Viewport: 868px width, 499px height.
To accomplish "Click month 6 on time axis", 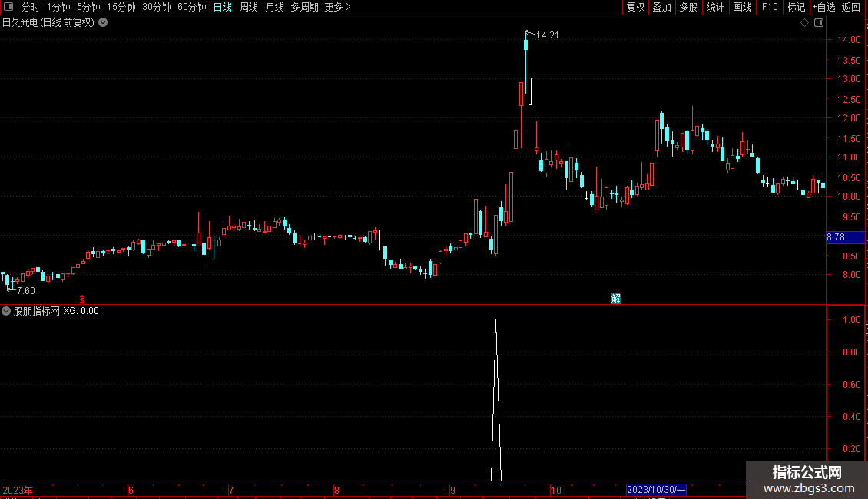I will click(x=131, y=490).
